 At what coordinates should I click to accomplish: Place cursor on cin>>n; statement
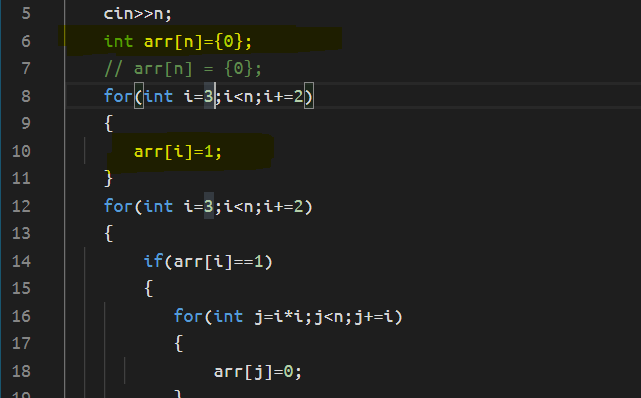pos(138,13)
